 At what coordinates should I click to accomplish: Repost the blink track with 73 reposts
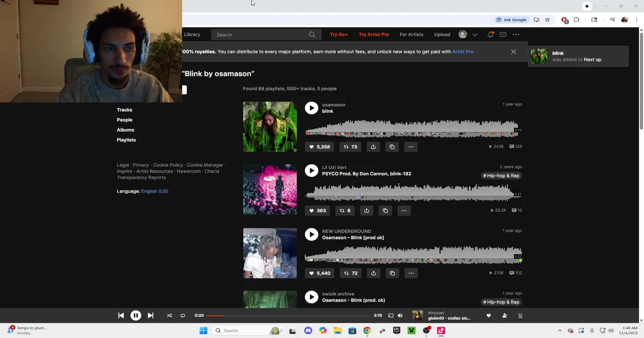pyautogui.click(x=350, y=147)
